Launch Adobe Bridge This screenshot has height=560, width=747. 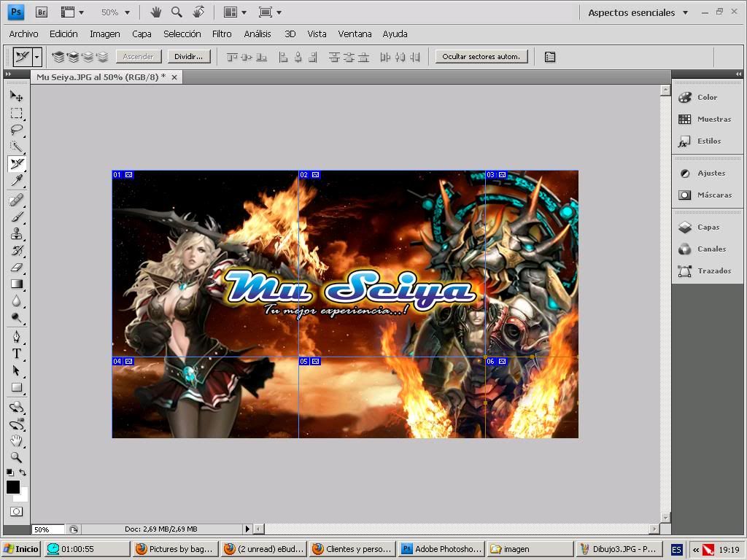coord(42,12)
